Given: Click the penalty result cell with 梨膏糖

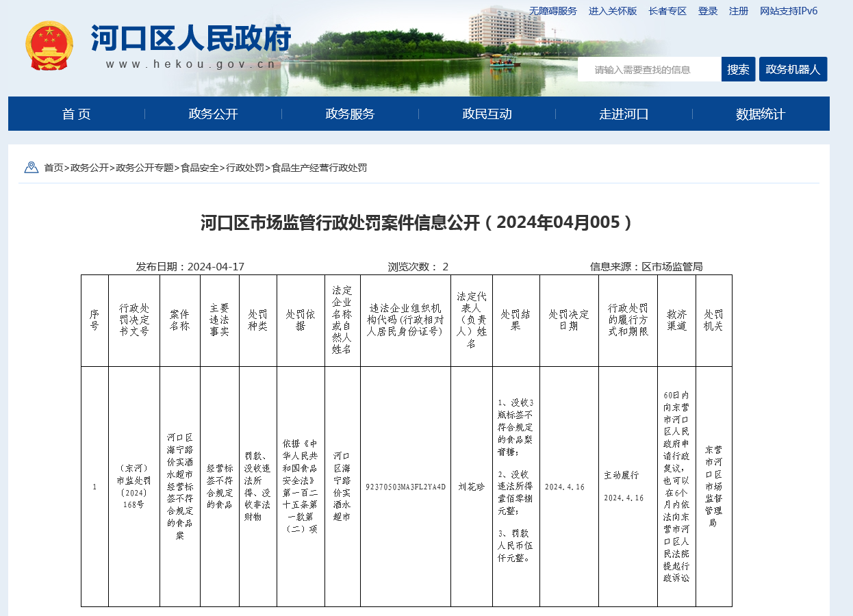Looking at the screenshot, I should (x=516, y=487).
